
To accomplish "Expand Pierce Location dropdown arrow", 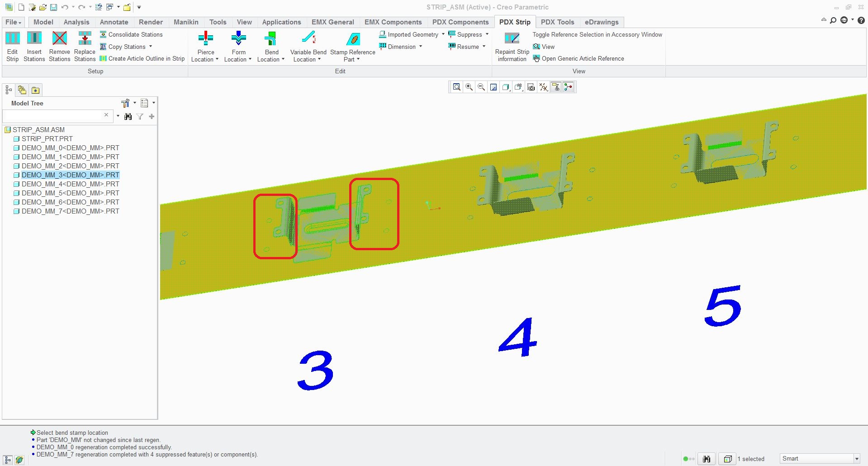I will coord(217,59).
